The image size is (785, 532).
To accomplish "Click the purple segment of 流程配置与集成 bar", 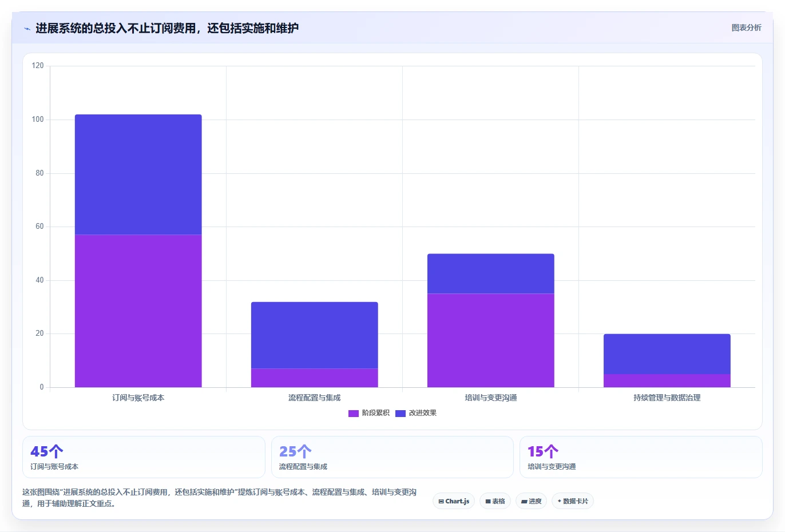I will click(315, 378).
